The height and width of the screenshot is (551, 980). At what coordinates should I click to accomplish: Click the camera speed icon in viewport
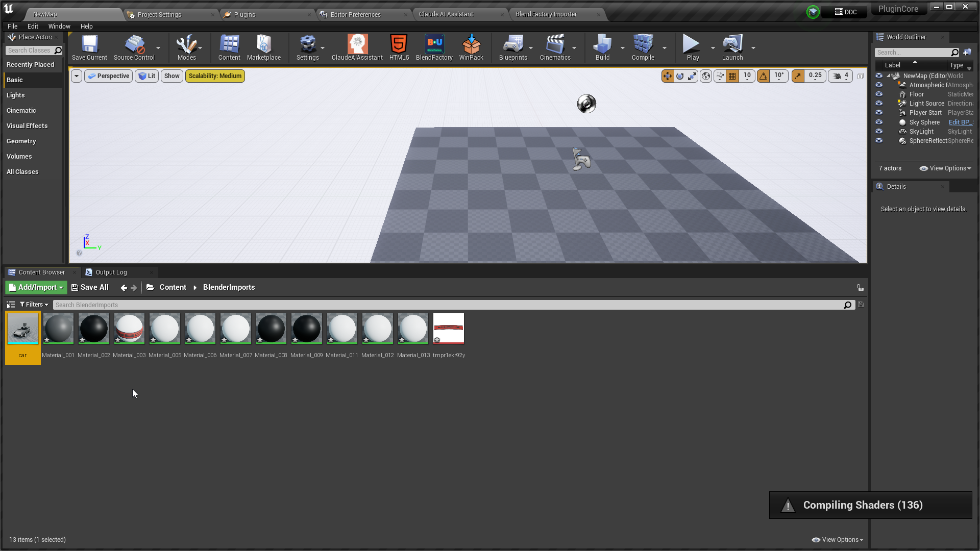[x=837, y=76]
